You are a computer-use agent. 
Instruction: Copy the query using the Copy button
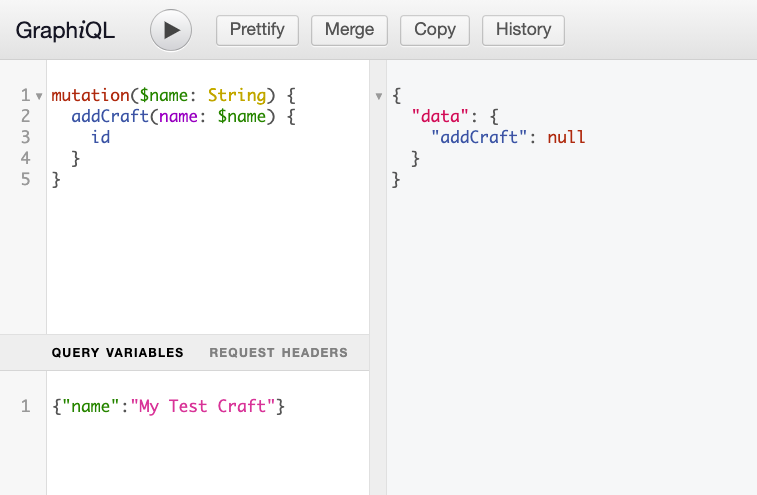[435, 30]
